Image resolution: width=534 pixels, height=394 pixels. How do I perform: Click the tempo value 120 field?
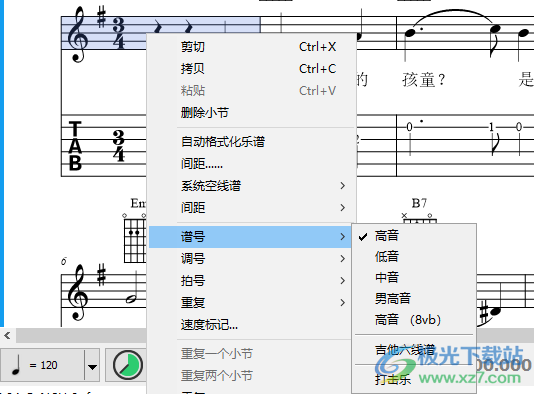[49, 365]
